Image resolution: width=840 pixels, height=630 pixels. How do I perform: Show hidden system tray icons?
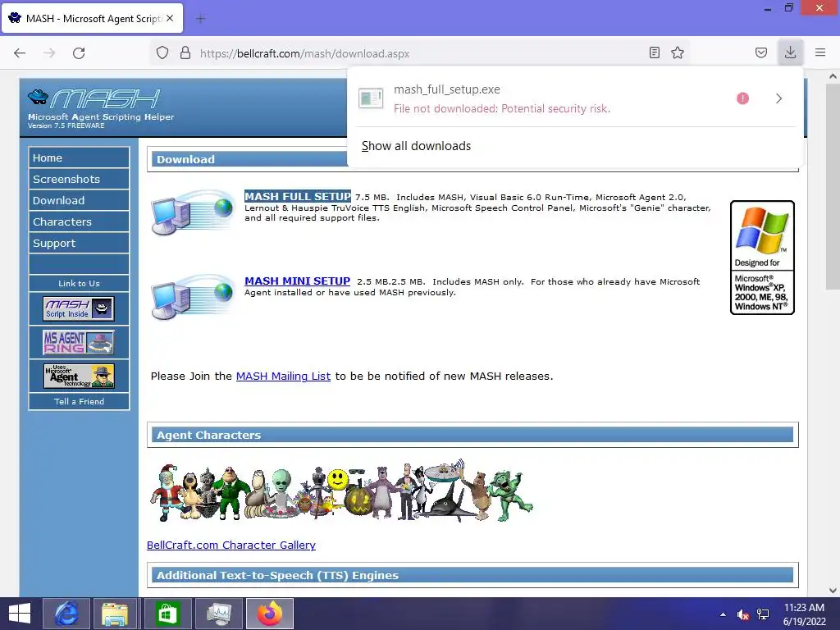(x=724, y=614)
